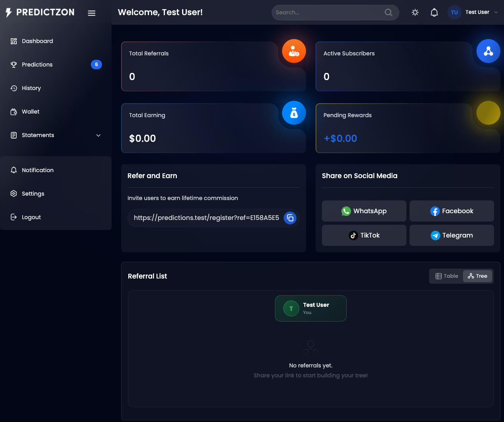Screen dimensions: 504x422
Task: Click 'No referrals yet.' text
Action: coord(311,365)
